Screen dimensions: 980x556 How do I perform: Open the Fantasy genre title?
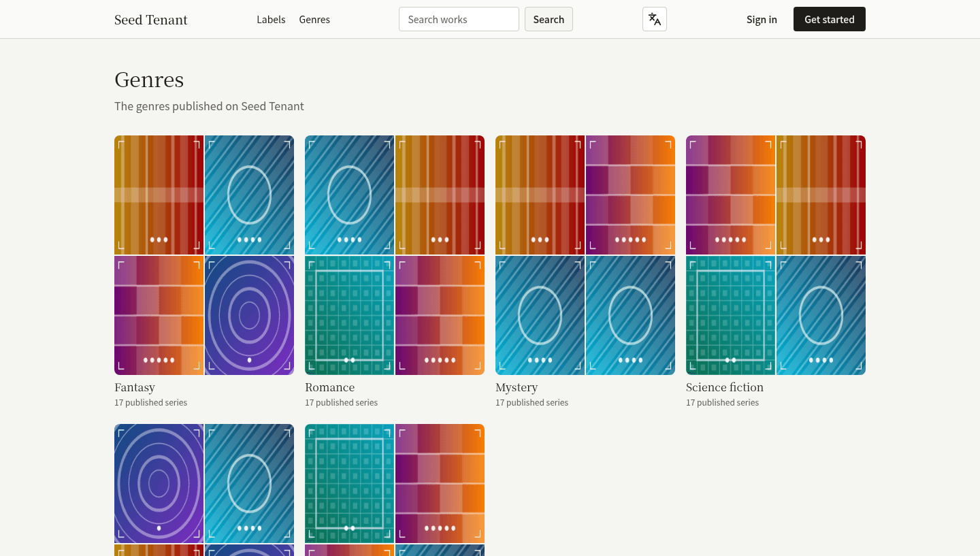click(x=135, y=387)
